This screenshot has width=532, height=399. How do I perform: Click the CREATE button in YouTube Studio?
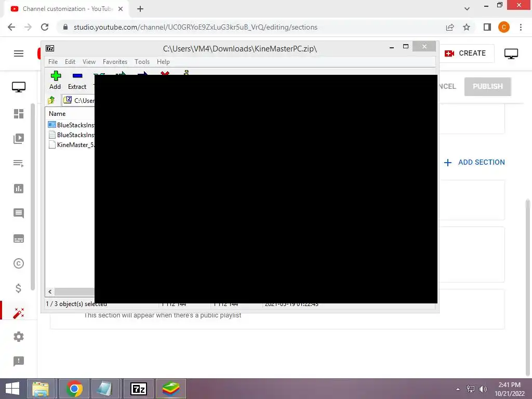(x=465, y=54)
